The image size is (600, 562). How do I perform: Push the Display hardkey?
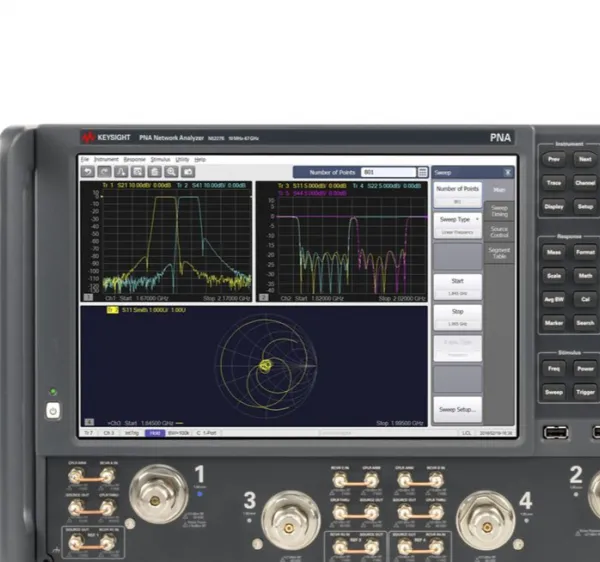pos(554,207)
